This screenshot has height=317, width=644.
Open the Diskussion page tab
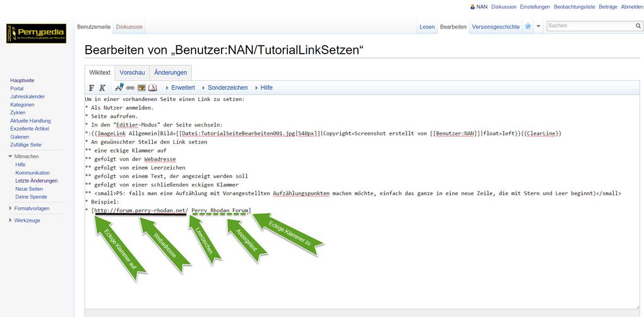pyautogui.click(x=129, y=27)
